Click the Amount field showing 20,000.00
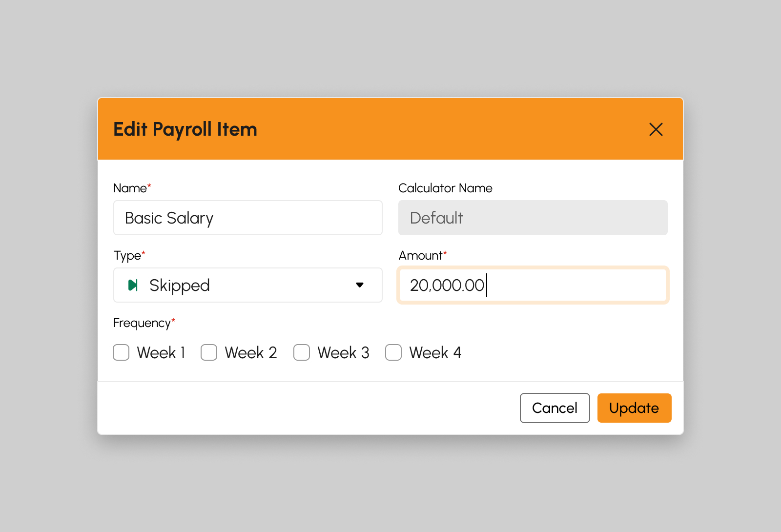 click(x=533, y=285)
